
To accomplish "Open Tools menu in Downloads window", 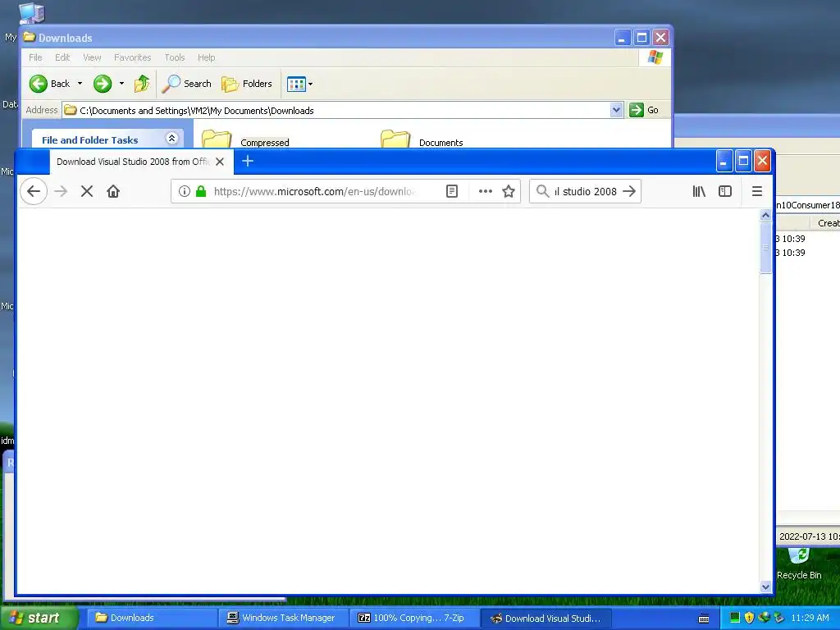I will click(174, 57).
